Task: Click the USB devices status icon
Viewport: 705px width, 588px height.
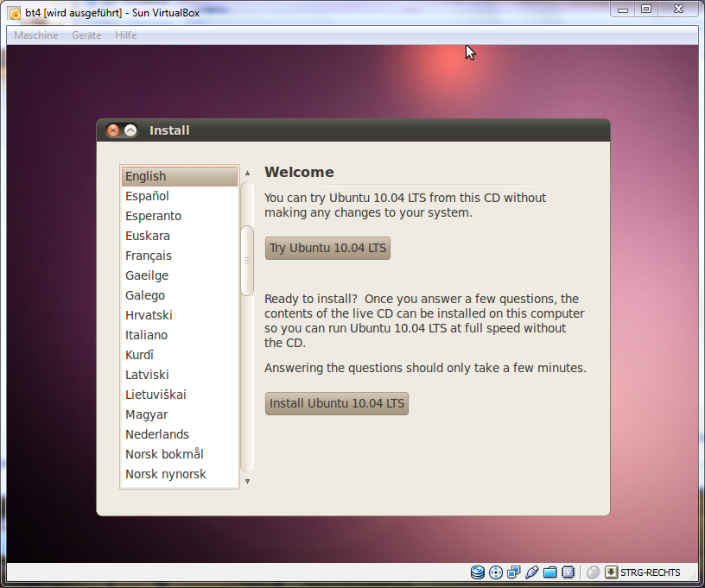Action: tap(532, 572)
